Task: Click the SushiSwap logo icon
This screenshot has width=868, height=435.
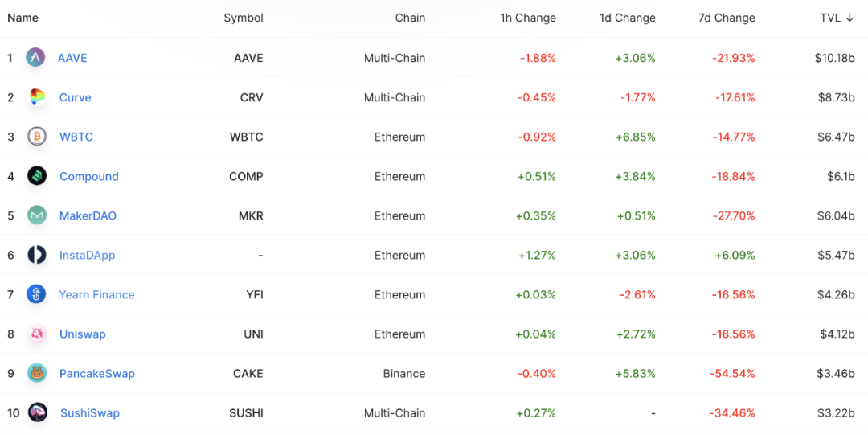Action: [38, 412]
